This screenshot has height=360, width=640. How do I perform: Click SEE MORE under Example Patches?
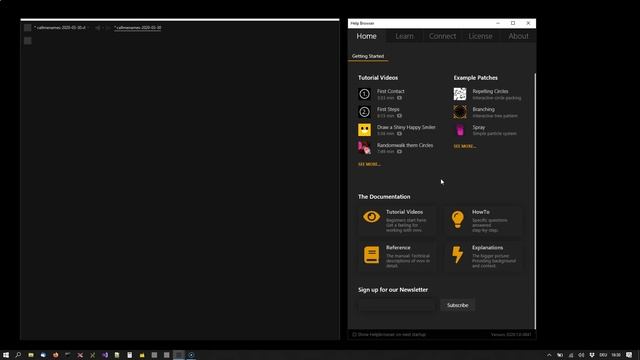pos(465,146)
